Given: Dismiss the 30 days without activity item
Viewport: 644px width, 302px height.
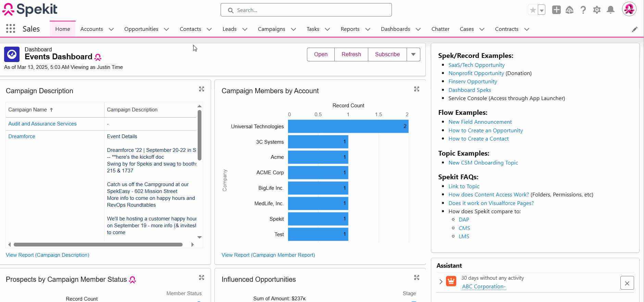Looking at the screenshot, I should tap(627, 283).
